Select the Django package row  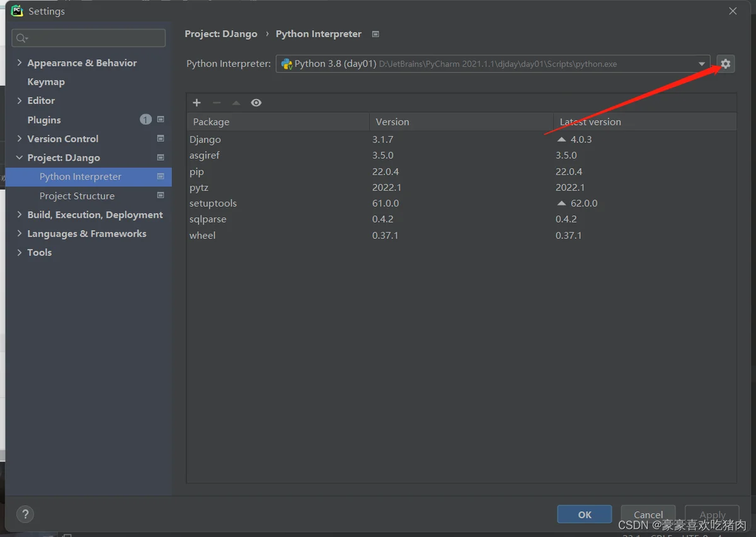[461, 139]
